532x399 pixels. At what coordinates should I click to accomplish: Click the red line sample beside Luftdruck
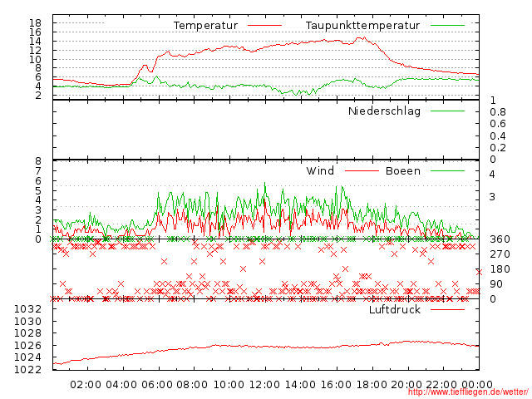[x=447, y=309]
